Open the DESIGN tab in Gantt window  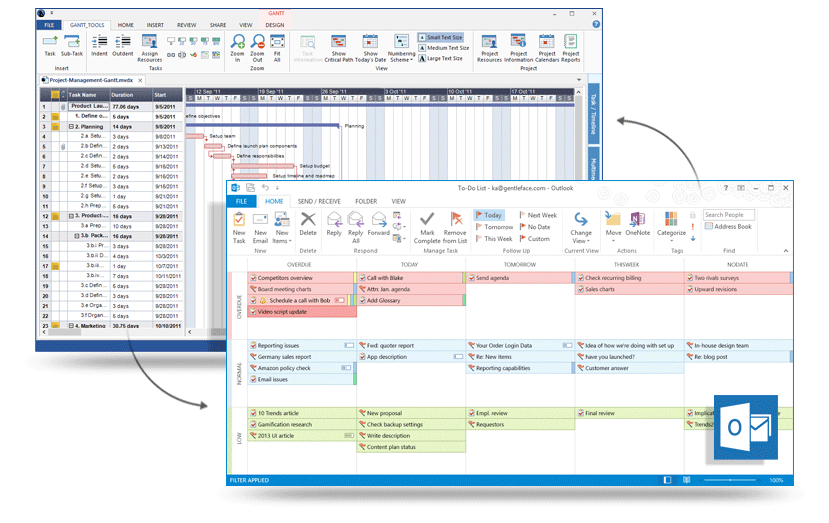pyautogui.click(x=274, y=25)
